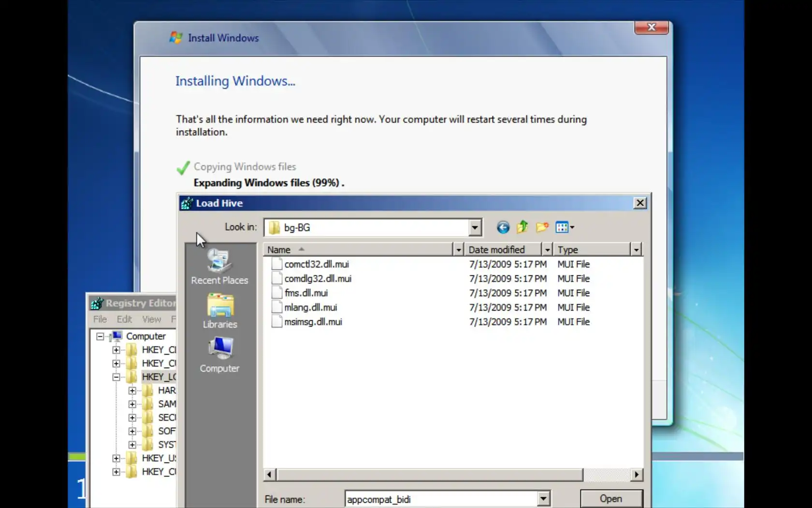Open the Name column filter dropdown arrow
812x508 pixels.
[458, 250]
